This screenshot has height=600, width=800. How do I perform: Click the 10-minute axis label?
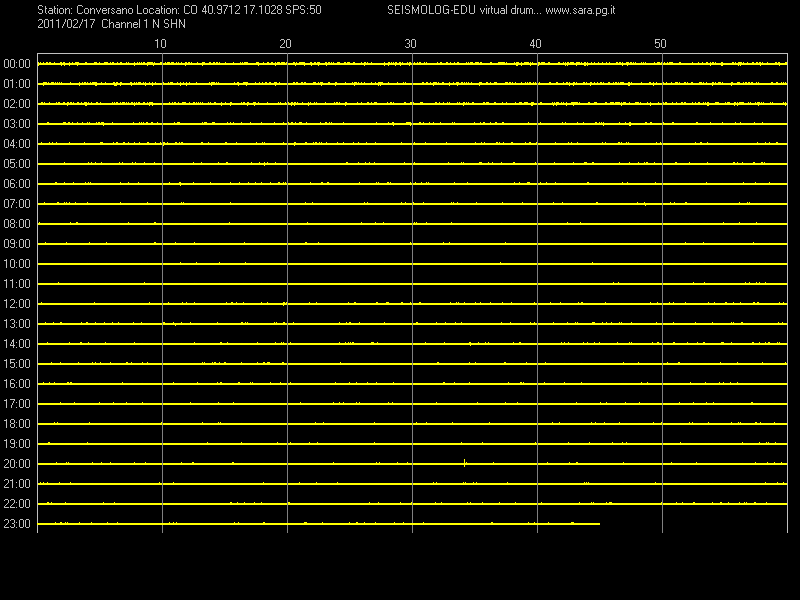pyautogui.click(x=160, y=44)
